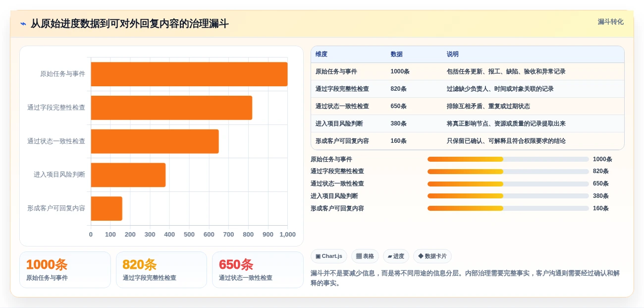Click chart axis label 进入项目风险判断
This screenshot has width=644, height=308.
pyautogui.click(x=59, y=175)
